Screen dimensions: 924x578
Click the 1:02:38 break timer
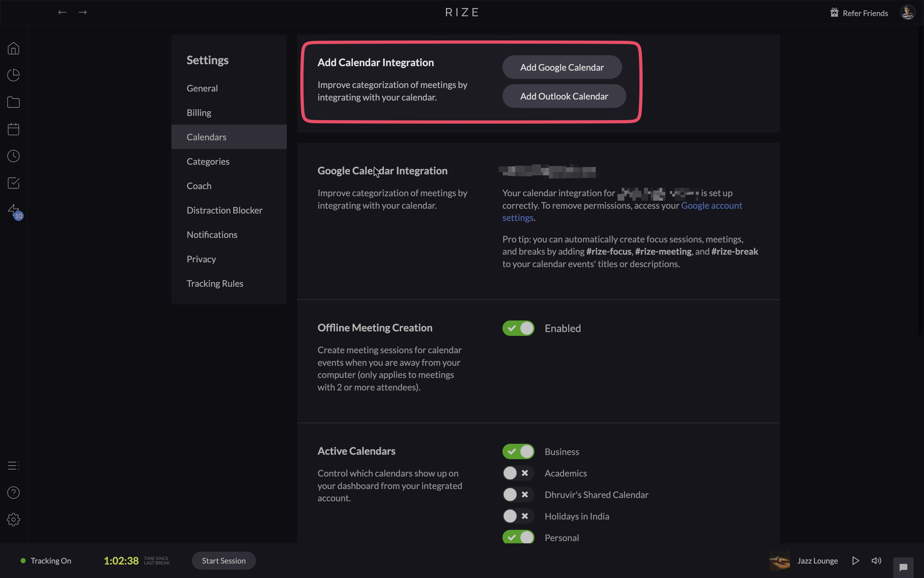121,560
